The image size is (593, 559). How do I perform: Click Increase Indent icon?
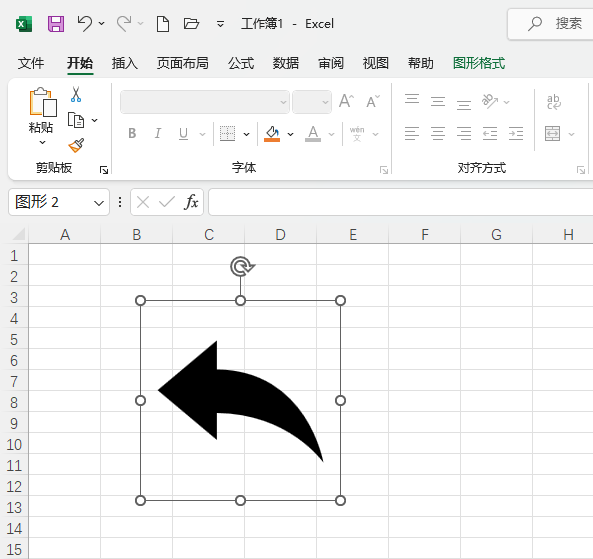pyautogui.click(x=516, y=134)
